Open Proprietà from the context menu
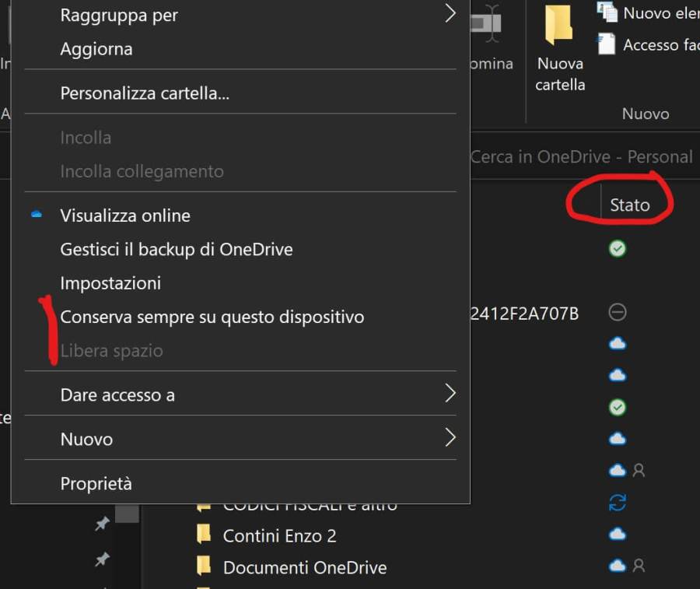Image resolution: width=700 pixels, height=589 pixels. [x=96, y=483]
